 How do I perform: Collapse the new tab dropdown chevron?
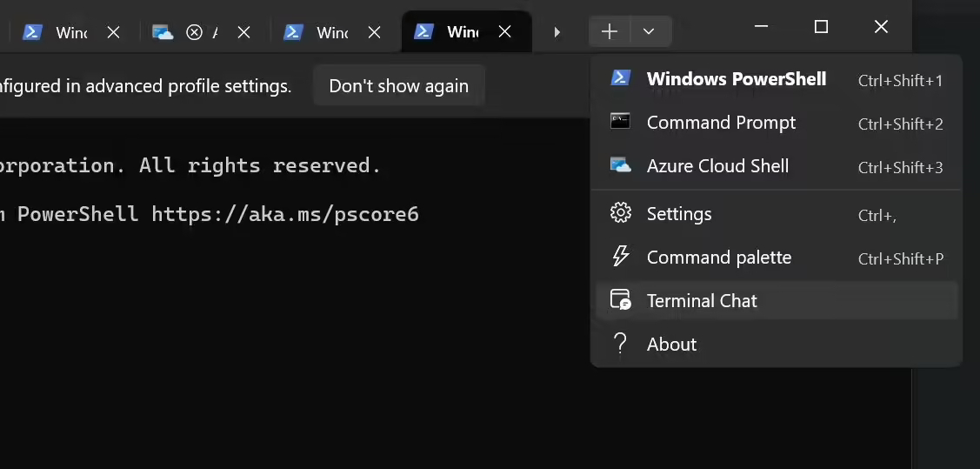tap(649, 32)
